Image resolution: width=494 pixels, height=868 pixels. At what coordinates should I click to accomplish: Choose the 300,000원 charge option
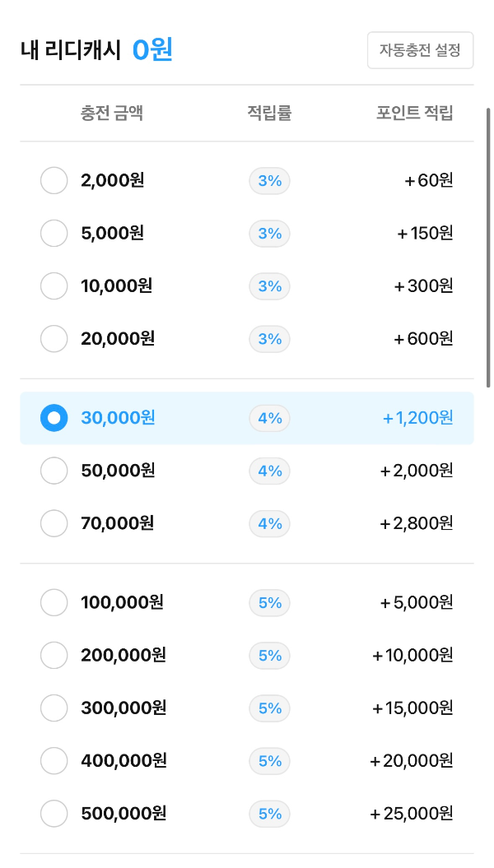[54, 708]
